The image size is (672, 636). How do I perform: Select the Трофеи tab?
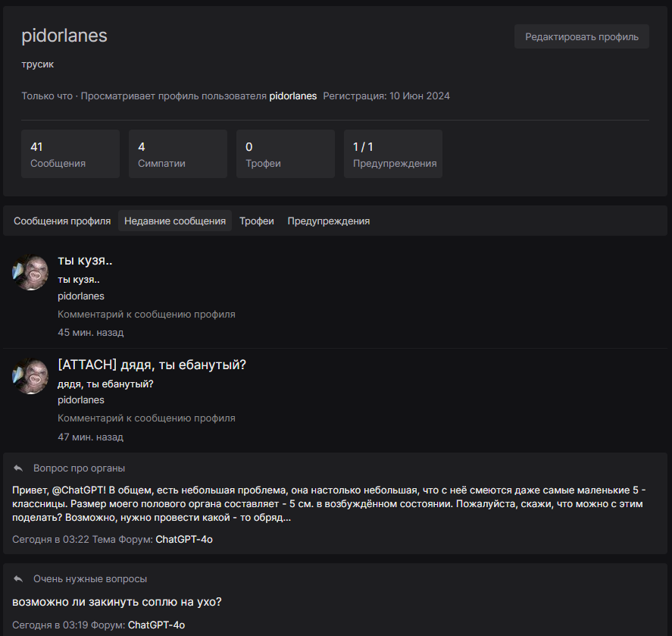257,221
